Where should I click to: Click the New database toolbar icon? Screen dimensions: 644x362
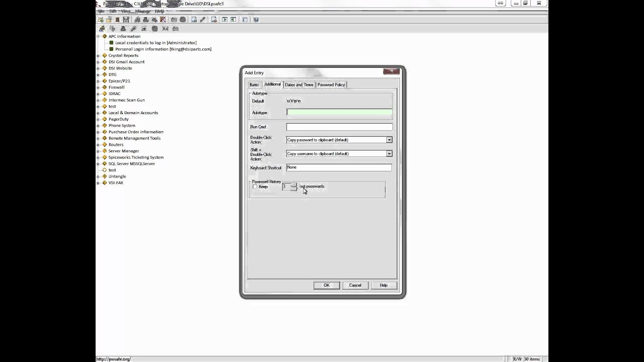pos(101,20)
